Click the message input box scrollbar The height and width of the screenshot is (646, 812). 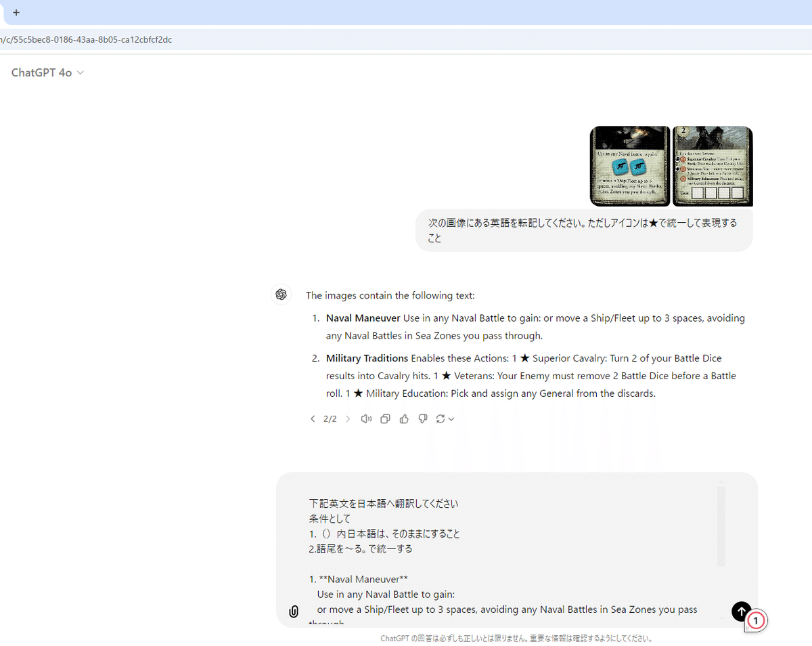(x=721, y=525)
